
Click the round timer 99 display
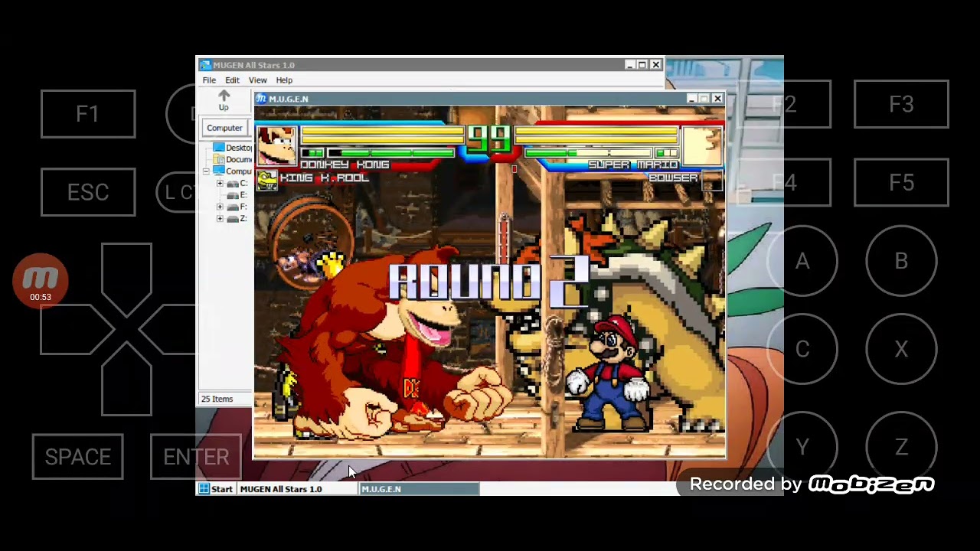click(x=488, y=139)
